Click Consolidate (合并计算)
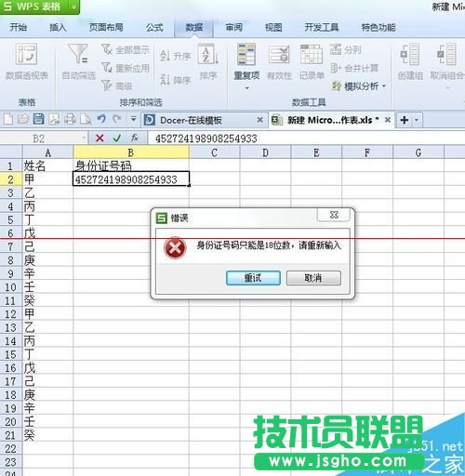Screen dimensions: 465x476 [x=354, y=68]
